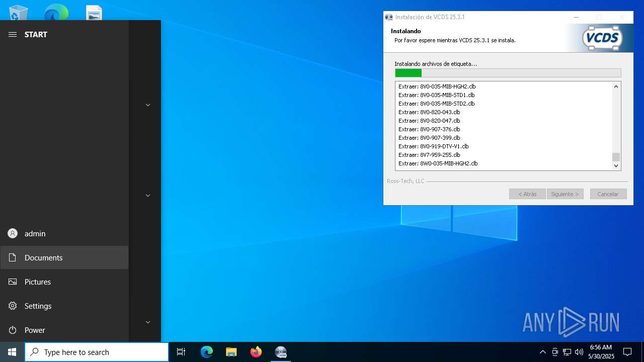Viewport: 644px width, 362px height.
Task: Open Task View on the taskbar
Action: [x=181, y=352]
